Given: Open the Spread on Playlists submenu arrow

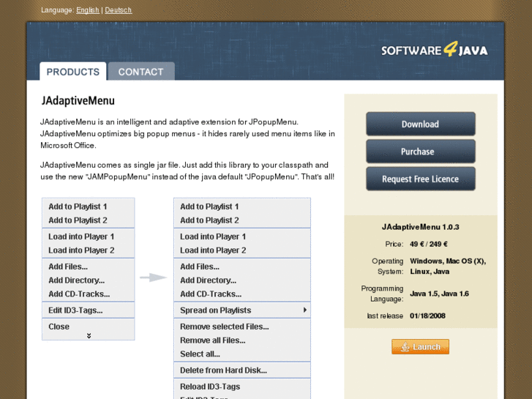Looking at the screenshot, I should (305, 310).
